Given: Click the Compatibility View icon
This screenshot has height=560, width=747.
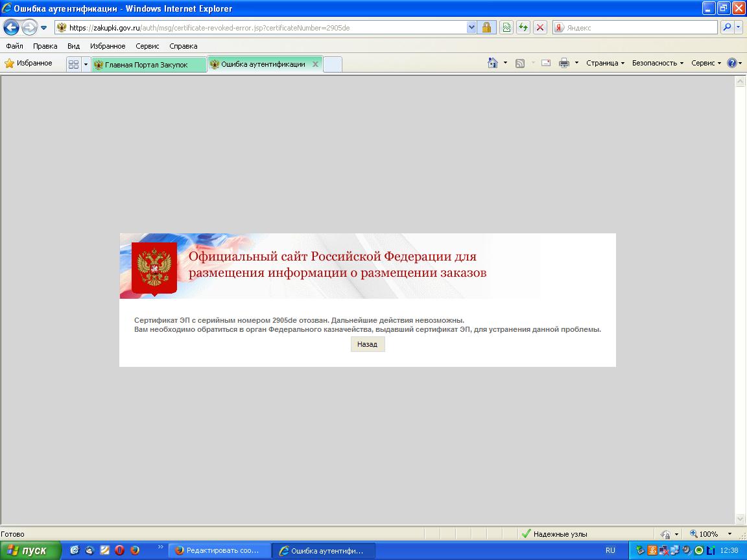Looking at the screenshot, I should (x=506, y=27).
